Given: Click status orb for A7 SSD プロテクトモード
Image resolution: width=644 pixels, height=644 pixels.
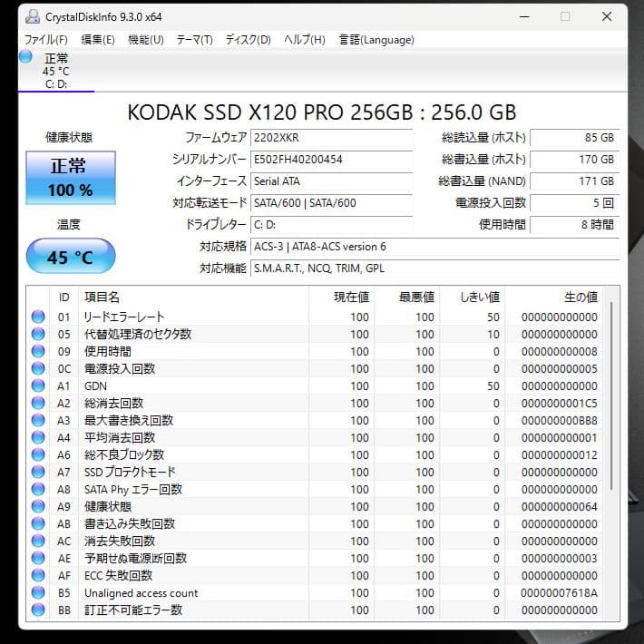Looking at the screenshot, I should [38, 472].
